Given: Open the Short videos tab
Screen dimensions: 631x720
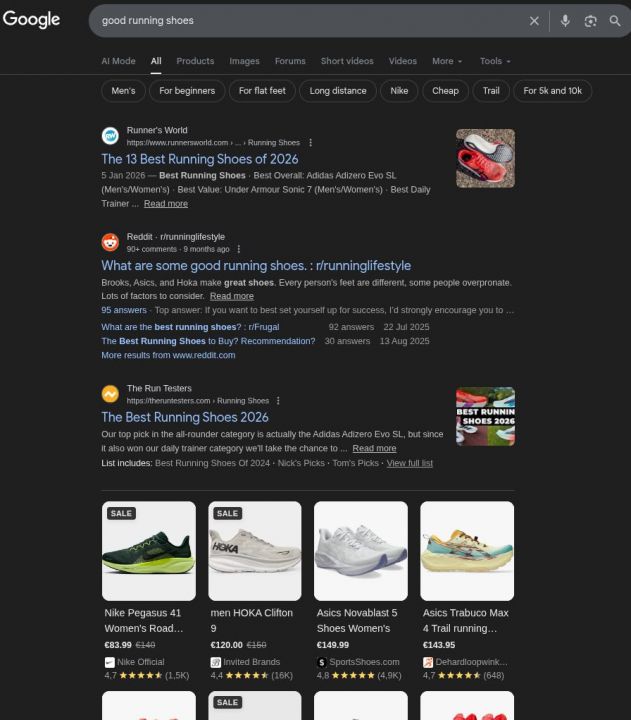Looking at the screenshot, I should [347, 61].
